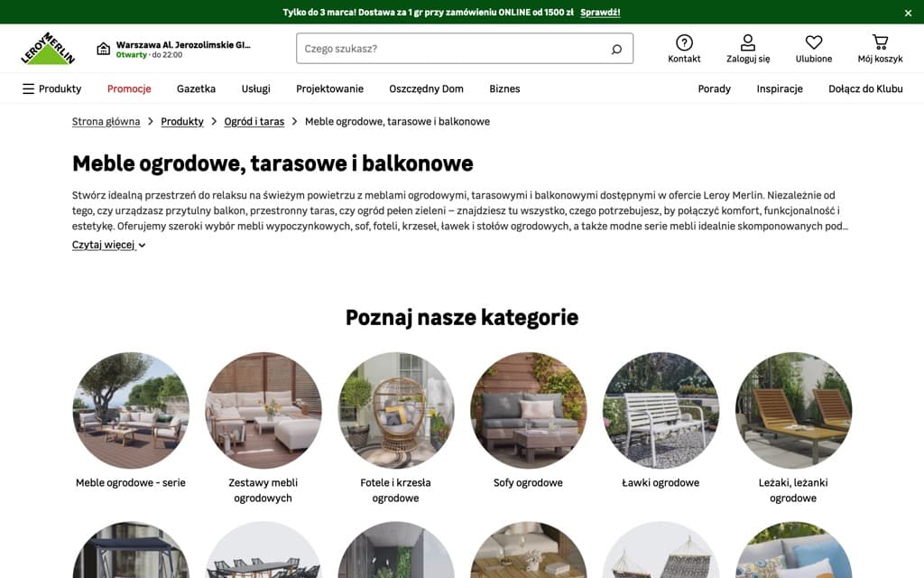Open the Produkty navigation dropdown
The image size is (924, 578).
tap(59, 89)
